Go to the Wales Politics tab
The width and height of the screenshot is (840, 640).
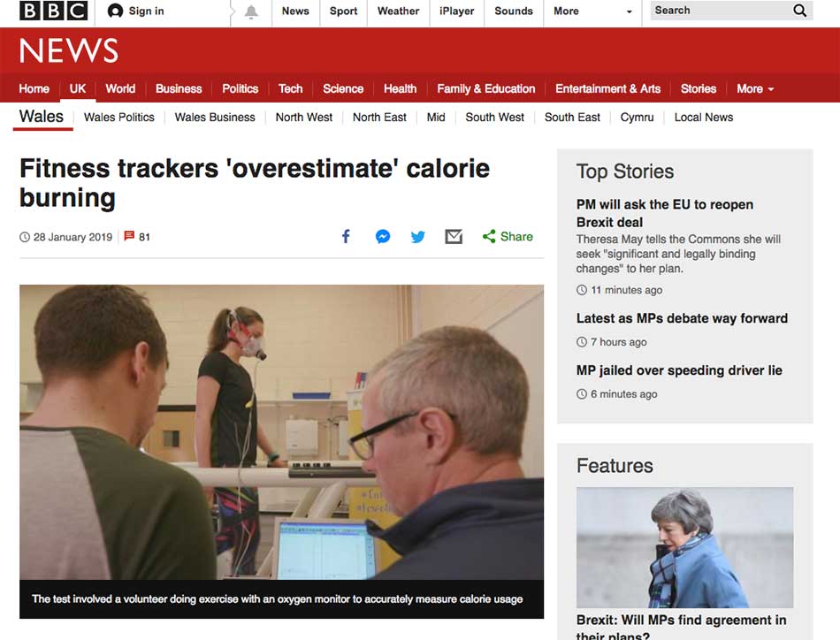coord(119,118)
